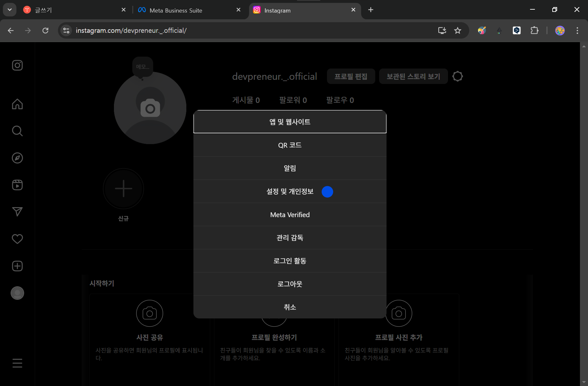The image size is (588, 386).
Task: Select 관리 감독 in the menu
Action: click(x=290, y=238)
